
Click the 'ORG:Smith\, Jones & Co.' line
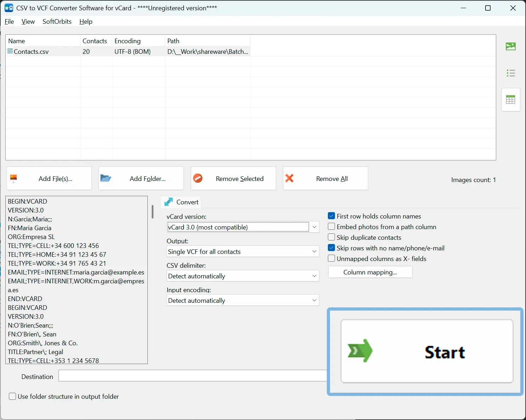click(43, 343)
